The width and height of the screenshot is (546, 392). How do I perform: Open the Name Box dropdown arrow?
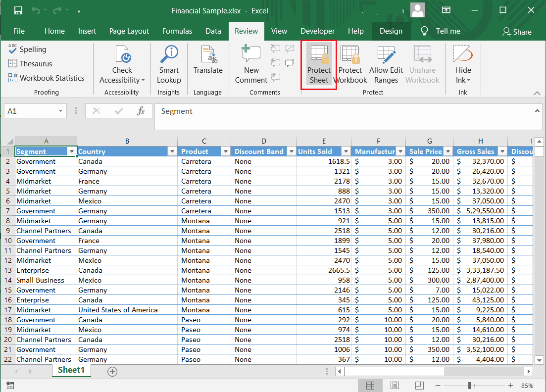point(61,111)
